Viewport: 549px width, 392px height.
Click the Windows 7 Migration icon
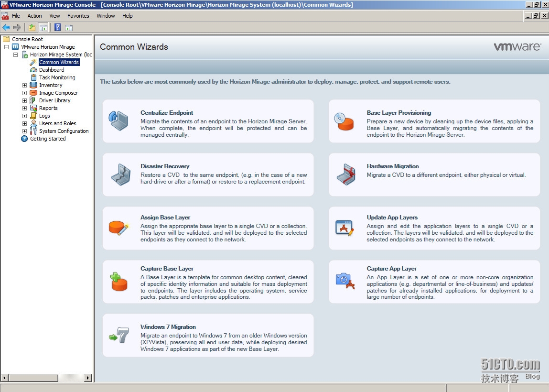[x=119, y=335]
